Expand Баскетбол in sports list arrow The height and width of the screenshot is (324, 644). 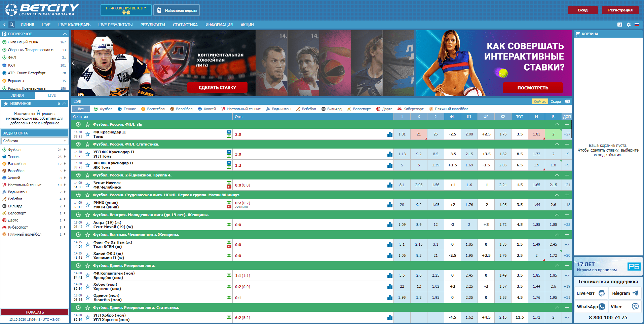pyautogui.click(x=65, y=164)
